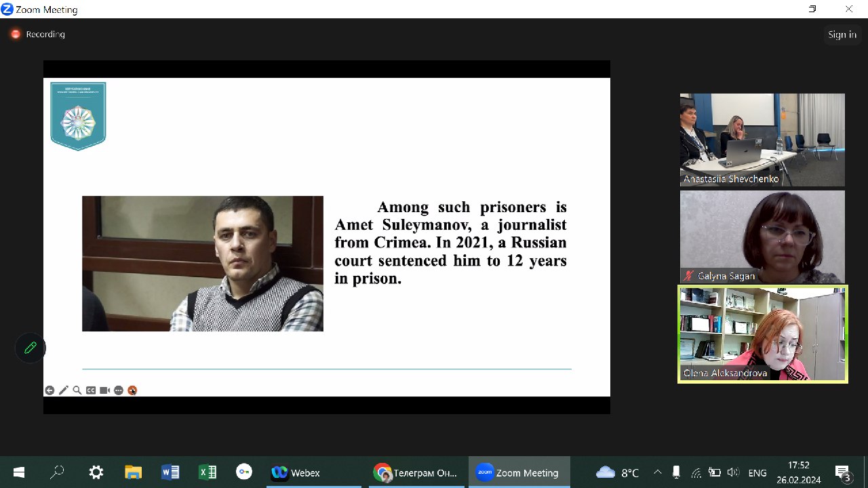The height and width of the screenshot is (488, 868).
Task: Switch to Webex in the taskbar
Action: click(296, 472)
